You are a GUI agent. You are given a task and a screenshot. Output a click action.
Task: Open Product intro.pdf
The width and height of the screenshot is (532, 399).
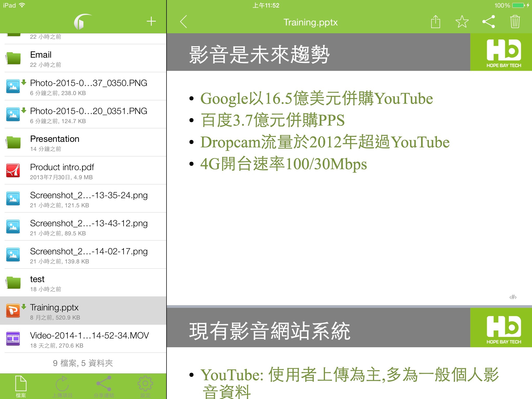(83, 170)
